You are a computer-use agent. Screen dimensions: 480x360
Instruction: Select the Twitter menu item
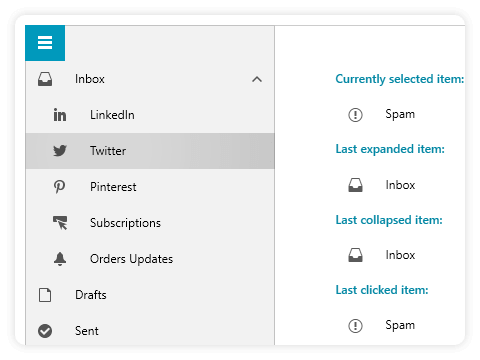pos(150,151)
